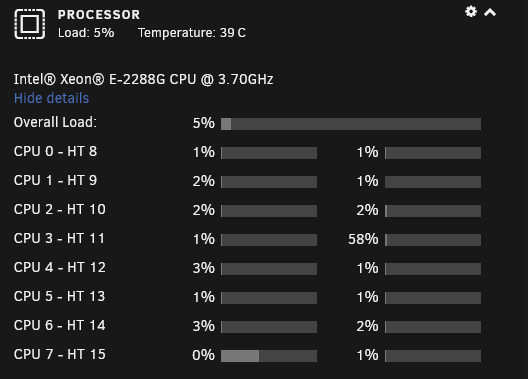The image size is (528, 379).
Task: Click the processor chip icon
Action: click(30, 24)
